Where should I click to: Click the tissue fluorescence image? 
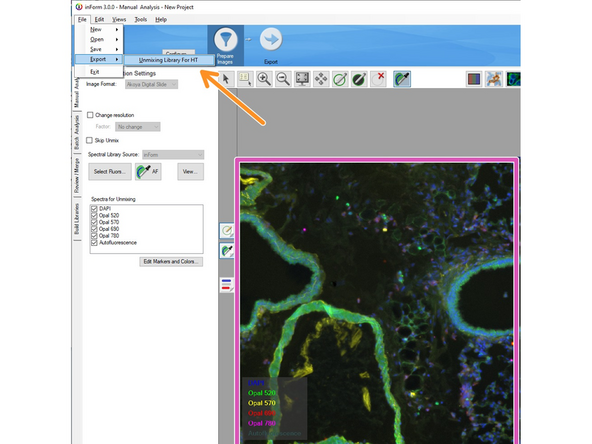point(376,303)
